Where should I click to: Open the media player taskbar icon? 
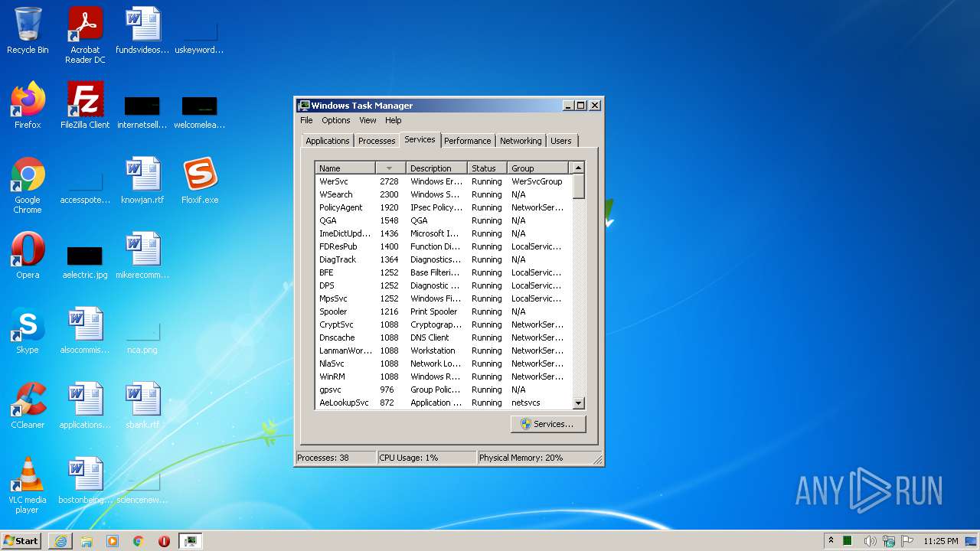pyautogui.click(x=113, y=541)
